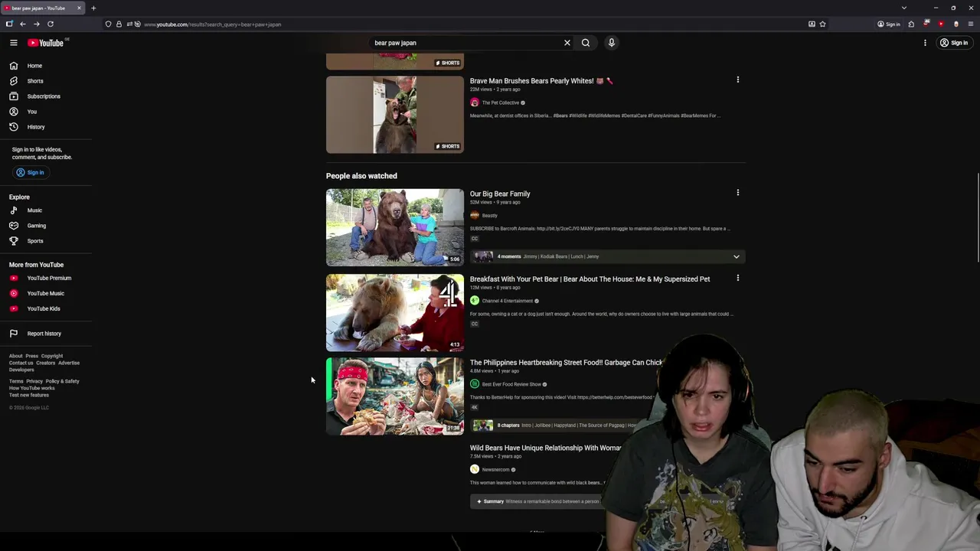
Task: Click the tracking protection shield icon
Action: (108, 24)
